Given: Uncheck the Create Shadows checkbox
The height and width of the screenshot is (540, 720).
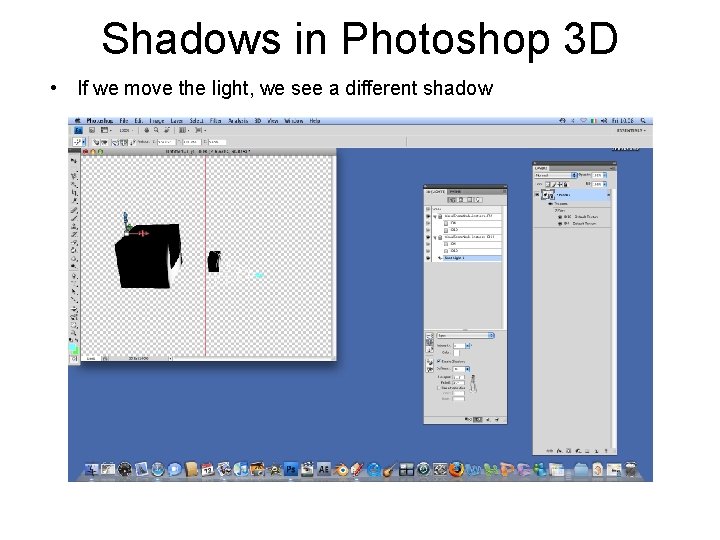Looking at the screenshot, I should tap(439, 361).
